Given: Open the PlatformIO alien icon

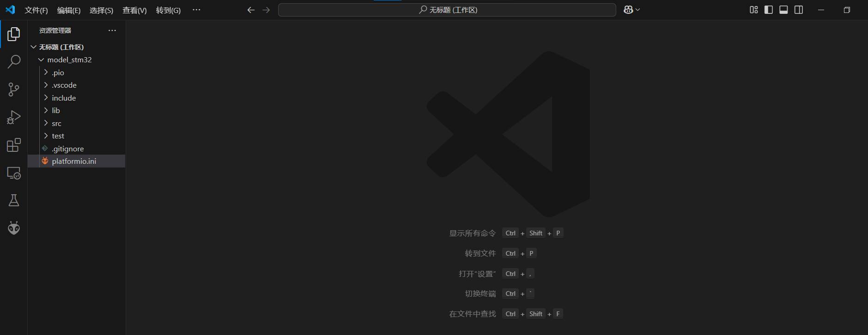Looking at the screenshot, I should tap(14, 228).
